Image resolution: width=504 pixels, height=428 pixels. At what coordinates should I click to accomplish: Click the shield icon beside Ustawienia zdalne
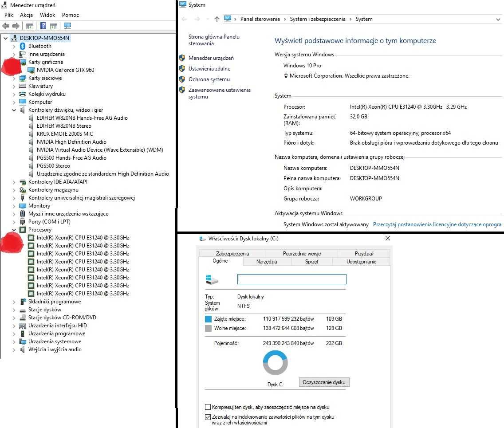click(182, 68)
